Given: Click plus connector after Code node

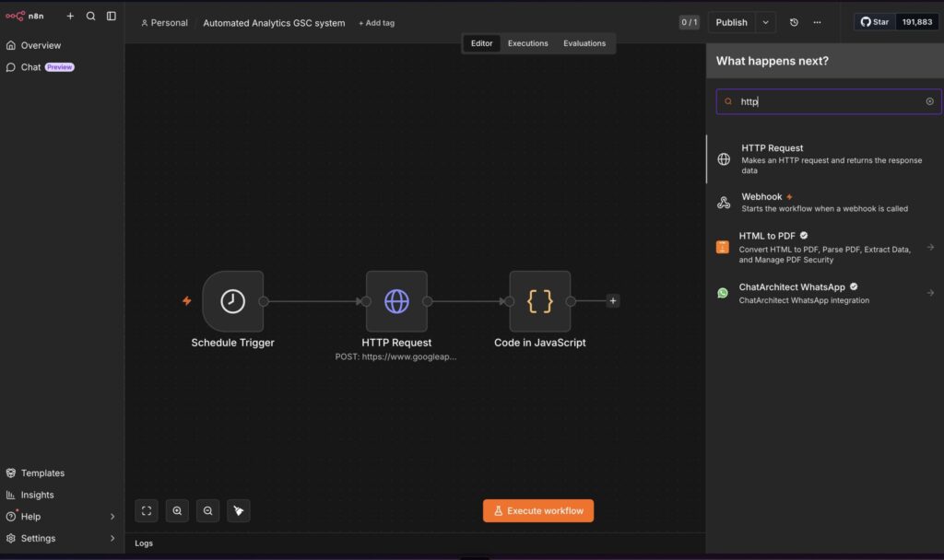Looking at the screenshot, I should coord(612,301).
